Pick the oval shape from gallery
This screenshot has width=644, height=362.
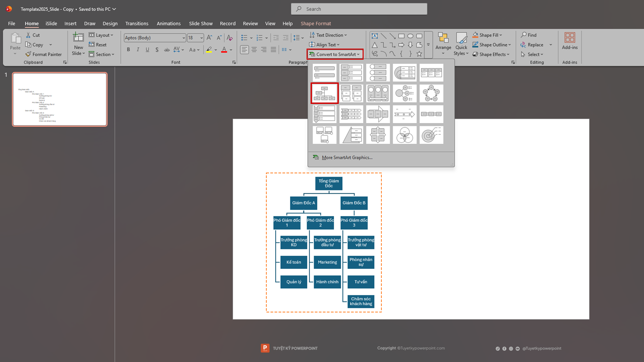[x=410, y=36]
